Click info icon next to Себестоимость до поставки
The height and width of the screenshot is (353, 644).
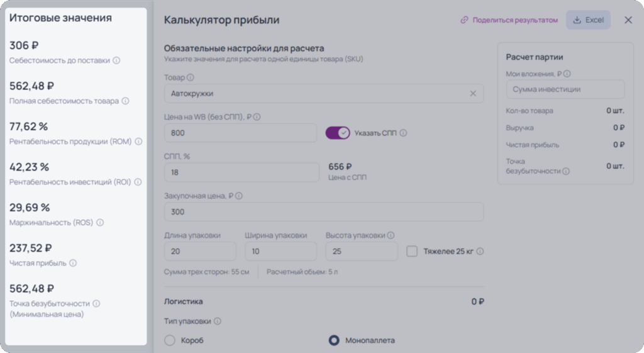coord(116,60)
